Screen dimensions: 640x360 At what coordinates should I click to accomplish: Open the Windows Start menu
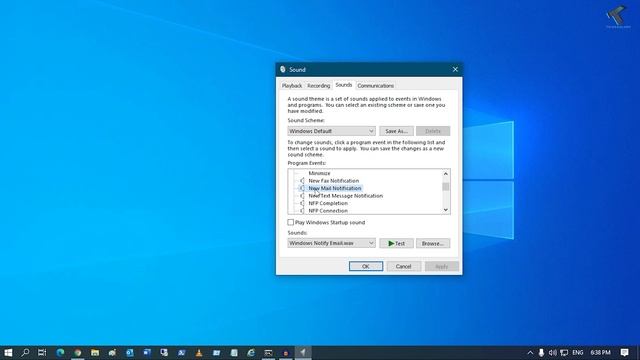(x=8, y=353)
